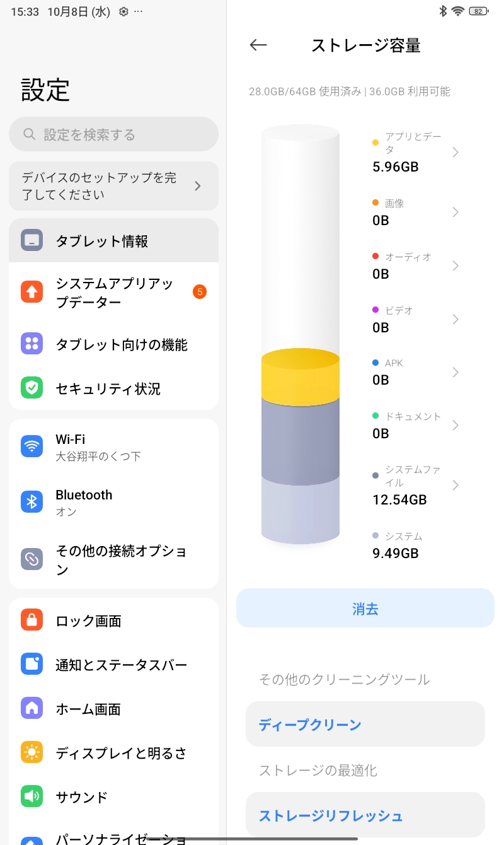Open Display and brightness sun icon
Screen dimensions: 504x845
click(x=31, y=752)
